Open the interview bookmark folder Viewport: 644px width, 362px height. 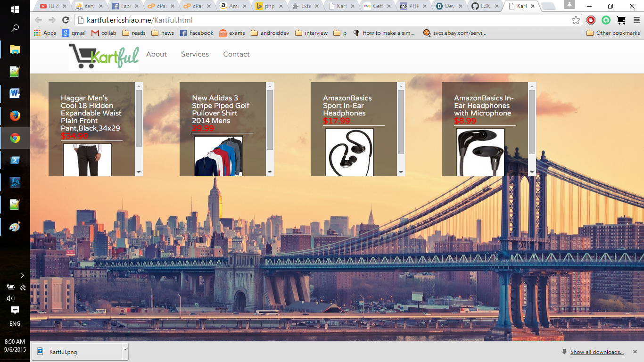click(x=311, y=33)
